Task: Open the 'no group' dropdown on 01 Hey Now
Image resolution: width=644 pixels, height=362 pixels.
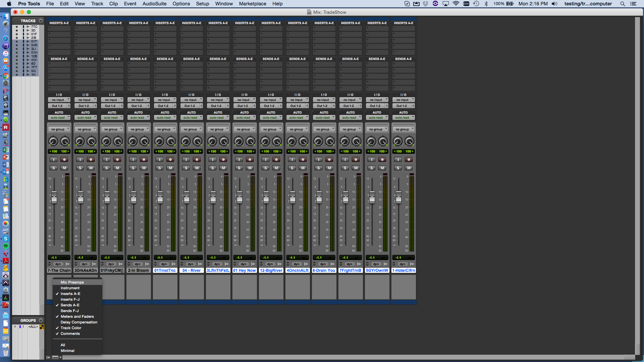Action: [244, 129]
